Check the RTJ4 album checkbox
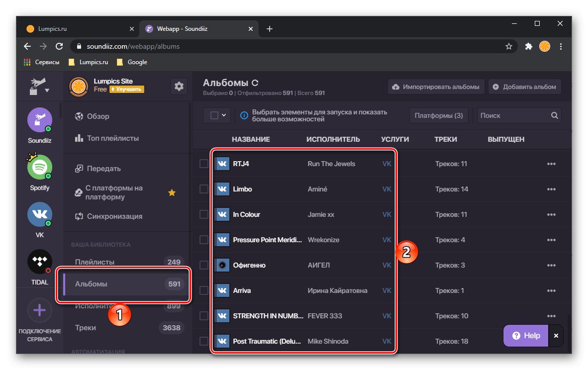Viewport: 588px width, 370px height. tap(203, 164)
